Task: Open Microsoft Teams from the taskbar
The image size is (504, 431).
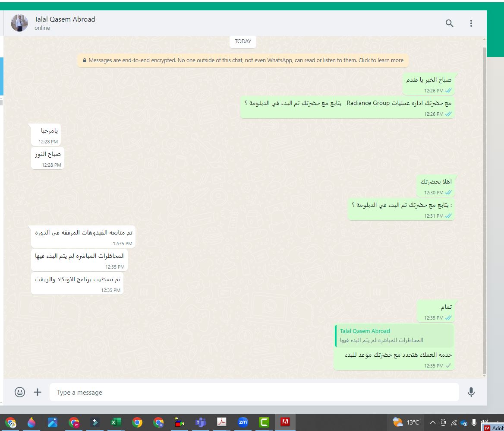Action: point(200,422)
